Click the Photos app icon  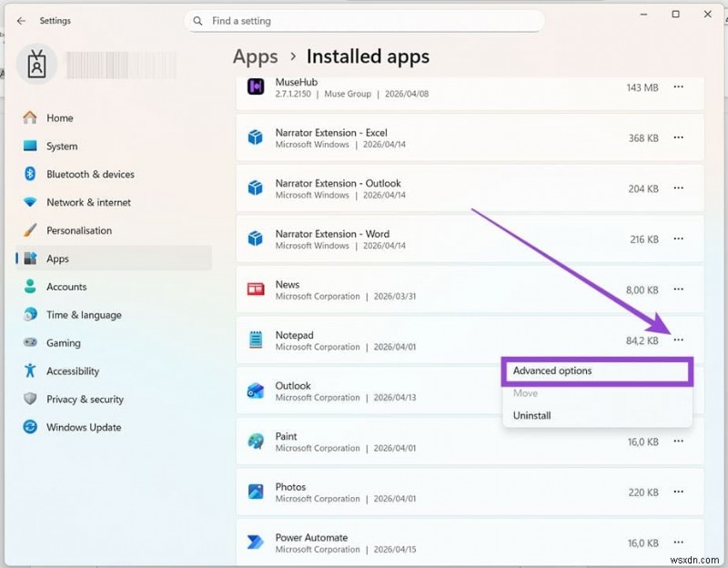(x=256, y=492)
